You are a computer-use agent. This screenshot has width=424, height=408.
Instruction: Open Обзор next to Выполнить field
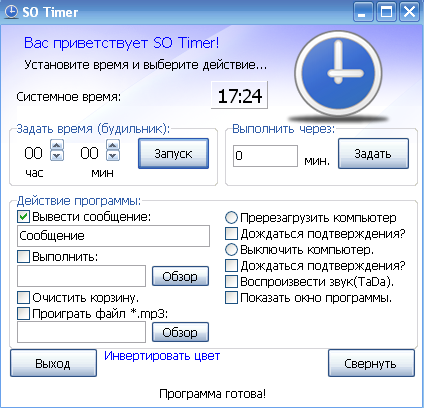pyautogui.click(x=180, y=276)
